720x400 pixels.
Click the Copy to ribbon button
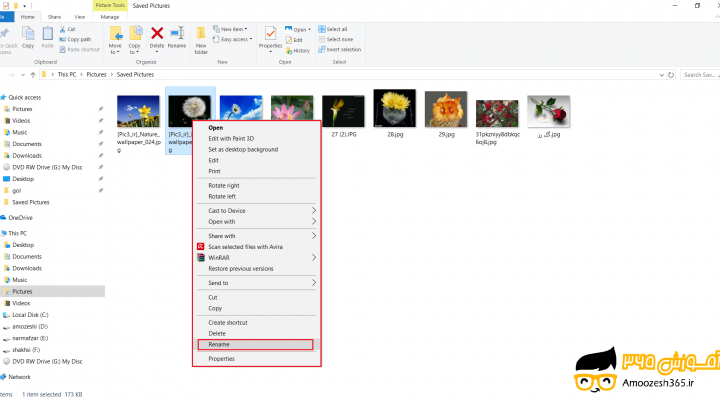point(135,40)
